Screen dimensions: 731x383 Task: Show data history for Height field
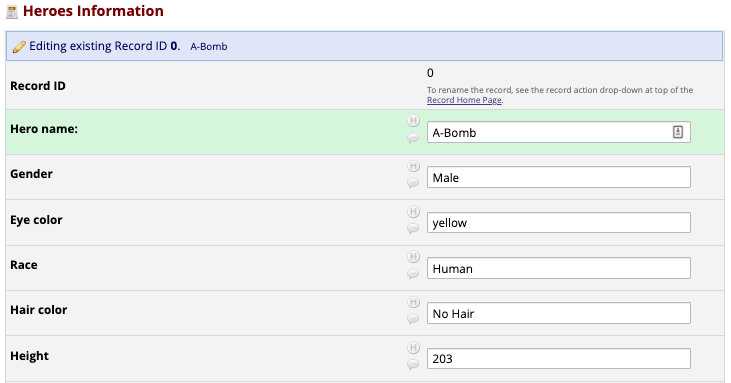tap(413, 348)
